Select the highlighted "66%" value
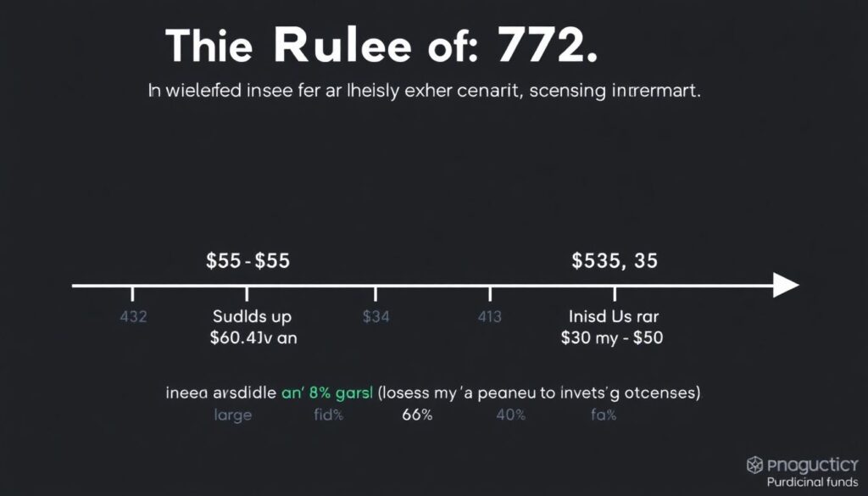The height and width of the screenshot is (496, 868). pyautogui.click(x=417, y=415)
